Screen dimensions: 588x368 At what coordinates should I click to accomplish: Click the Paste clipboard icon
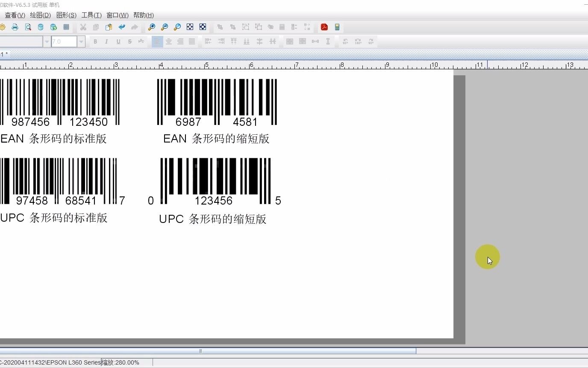pyautogui.click(x=109, y=27)
